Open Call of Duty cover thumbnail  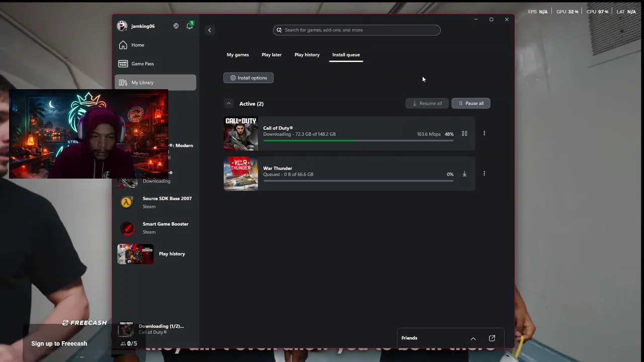[241, 134]
